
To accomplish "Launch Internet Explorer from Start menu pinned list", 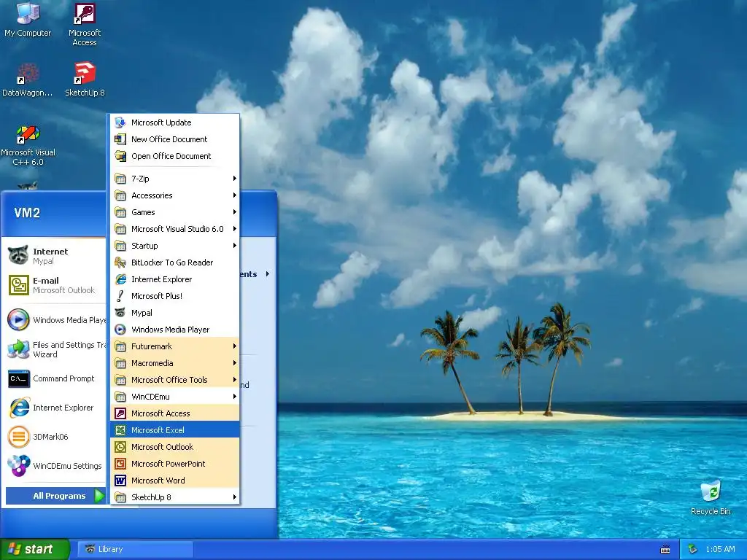I will 55,408.
